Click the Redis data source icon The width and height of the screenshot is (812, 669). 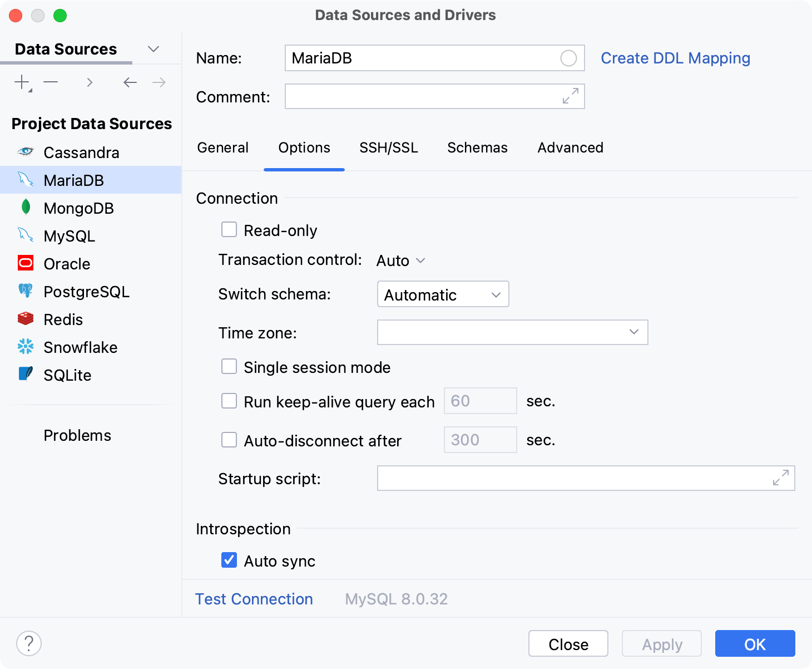[26, 319]
